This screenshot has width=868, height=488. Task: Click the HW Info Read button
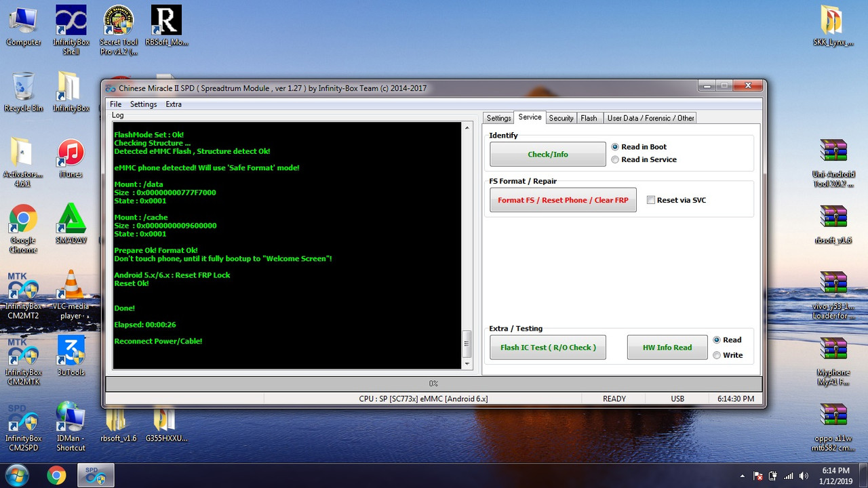667,348
